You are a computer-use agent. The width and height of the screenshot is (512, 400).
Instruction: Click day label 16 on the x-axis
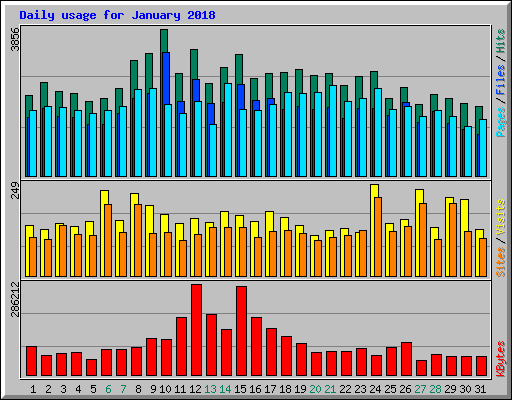(255, 389)
